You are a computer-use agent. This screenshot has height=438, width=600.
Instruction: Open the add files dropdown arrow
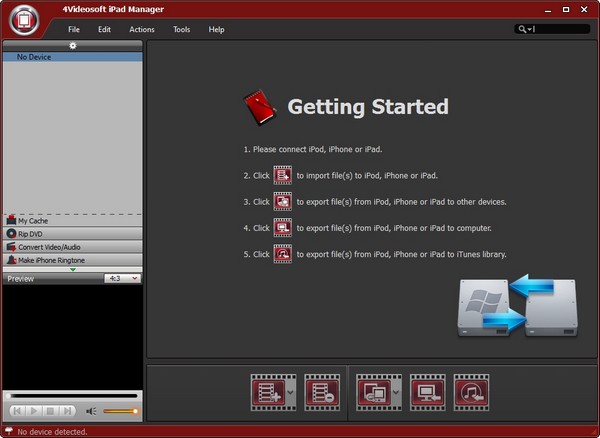pos(290,393)
